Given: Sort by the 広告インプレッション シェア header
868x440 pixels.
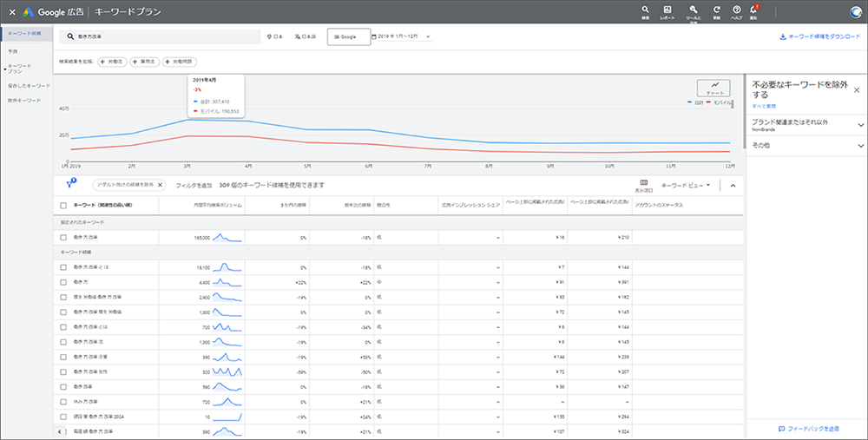Looking at the screenshot, I should pyautogui.click(x=470, y=206).
